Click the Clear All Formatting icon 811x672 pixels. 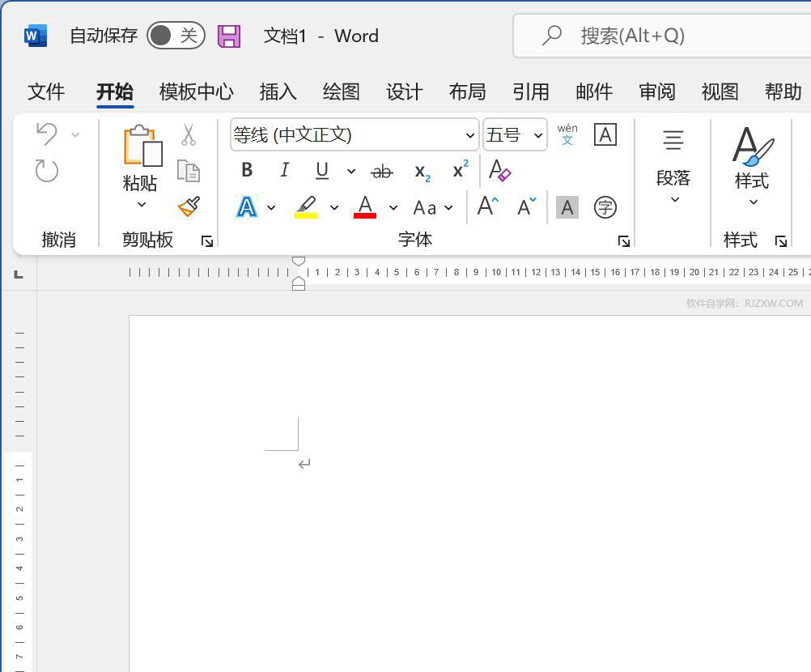(499, 171)
